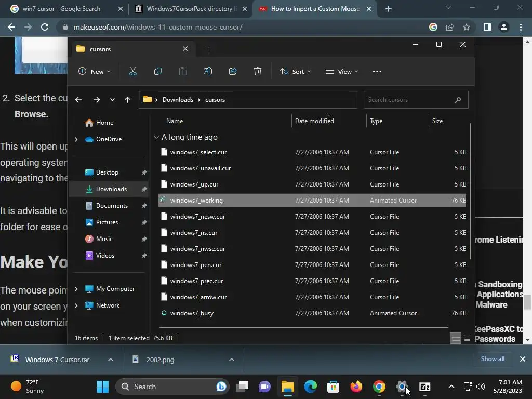
Task: Bookmark this page with the star icon
Action: [467, 27]
